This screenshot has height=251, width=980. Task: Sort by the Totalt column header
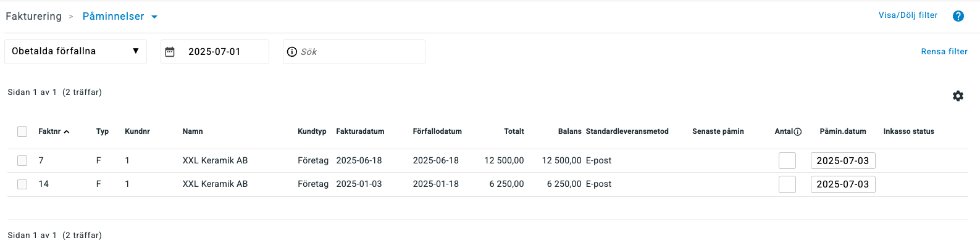click(514, 131)
